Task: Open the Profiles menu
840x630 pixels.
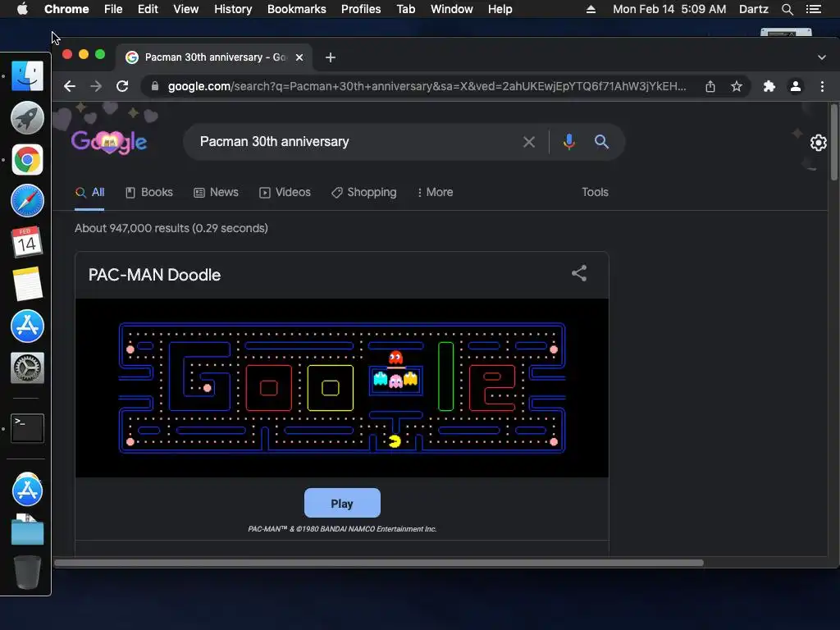Action: click(361, 9)
